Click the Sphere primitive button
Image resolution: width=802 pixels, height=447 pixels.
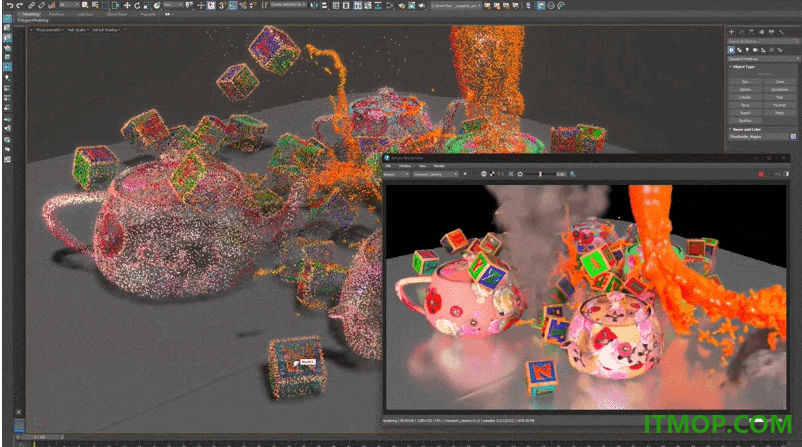[x=745, y=89]
